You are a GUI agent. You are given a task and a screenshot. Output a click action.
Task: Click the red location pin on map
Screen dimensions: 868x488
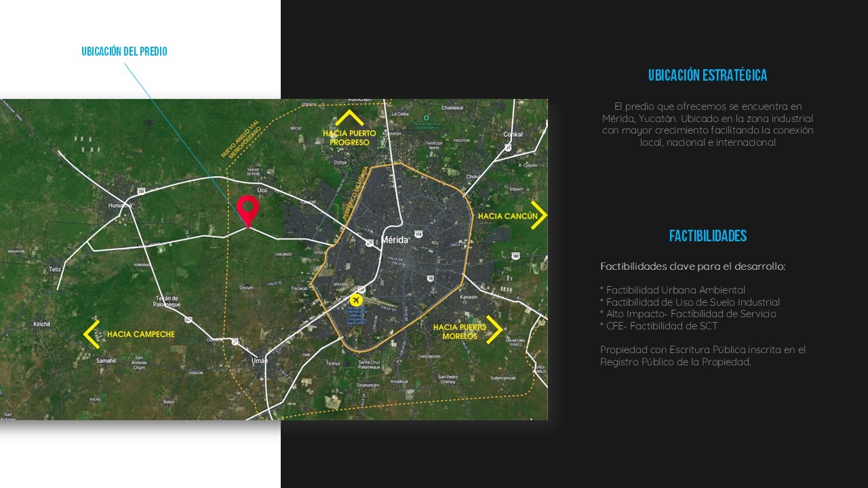tap(248, 210)
